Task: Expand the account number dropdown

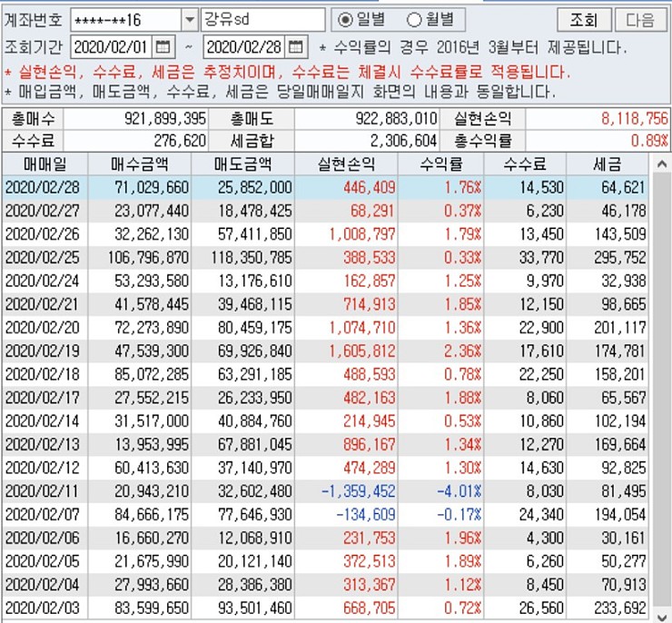Action: (x=189, y=20)
